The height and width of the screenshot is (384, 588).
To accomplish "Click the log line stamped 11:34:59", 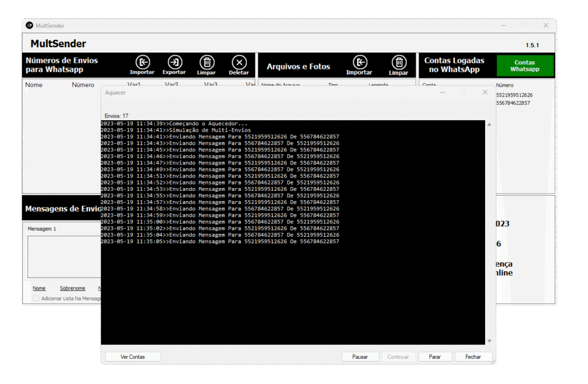I will tap(220, 215).
